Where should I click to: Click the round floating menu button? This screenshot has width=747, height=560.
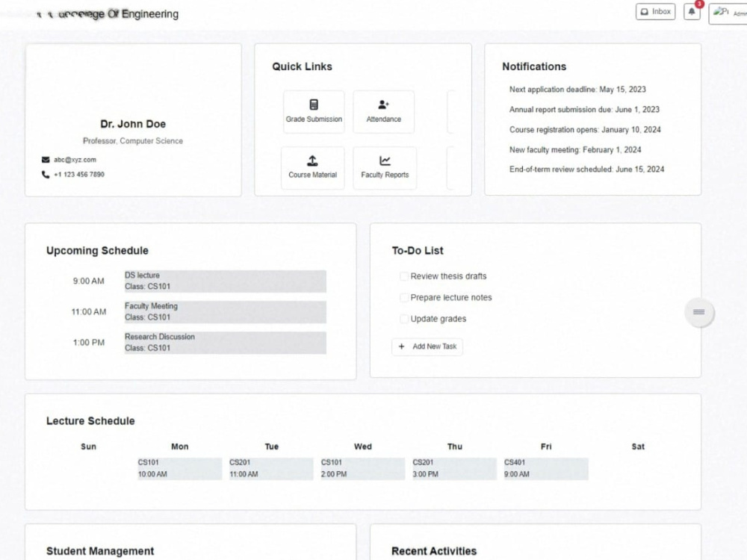point(699,312)
